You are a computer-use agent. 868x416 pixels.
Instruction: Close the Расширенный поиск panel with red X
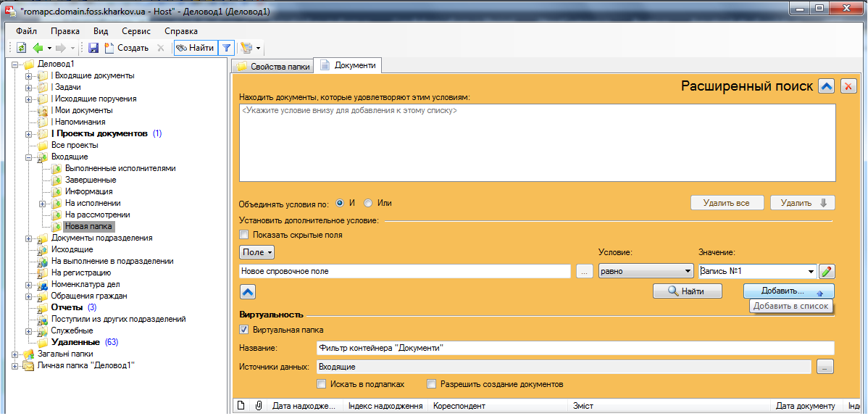point(848,86)
